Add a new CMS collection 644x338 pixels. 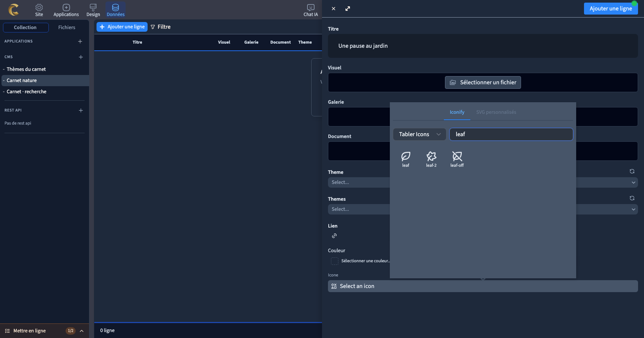(81, 57)
